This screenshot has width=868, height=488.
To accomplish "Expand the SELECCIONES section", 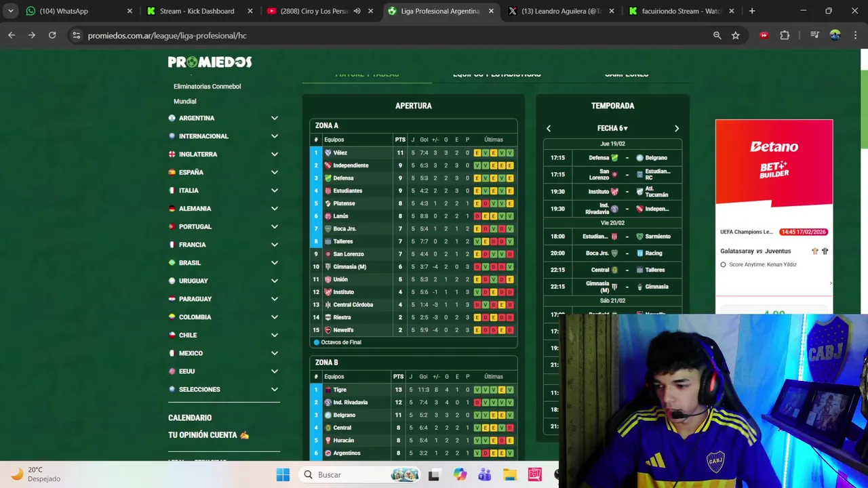I will [x=224, y=390].
